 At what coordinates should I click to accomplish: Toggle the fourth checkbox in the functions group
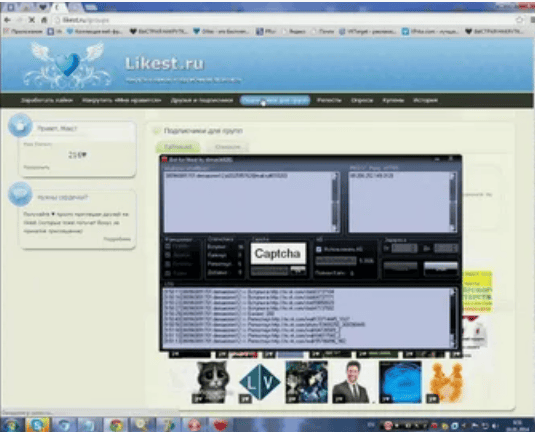coord(168,273)
